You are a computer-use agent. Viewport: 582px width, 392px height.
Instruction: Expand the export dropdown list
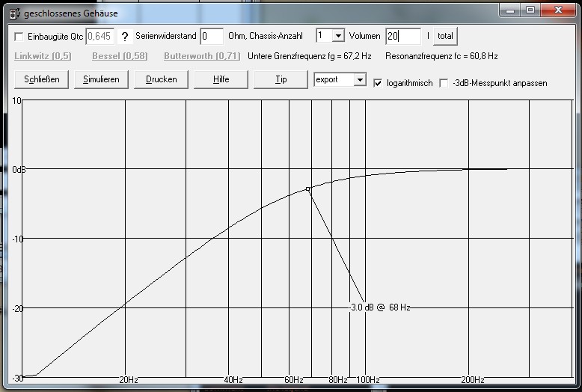pos(359,79)
